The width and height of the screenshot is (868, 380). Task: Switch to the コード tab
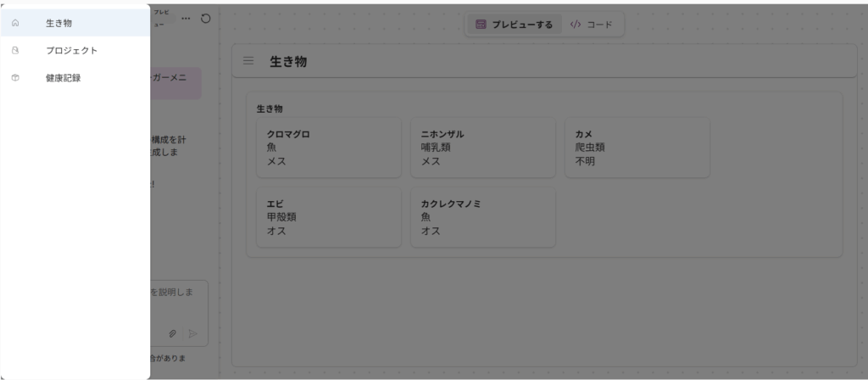(x=591, y=25)
